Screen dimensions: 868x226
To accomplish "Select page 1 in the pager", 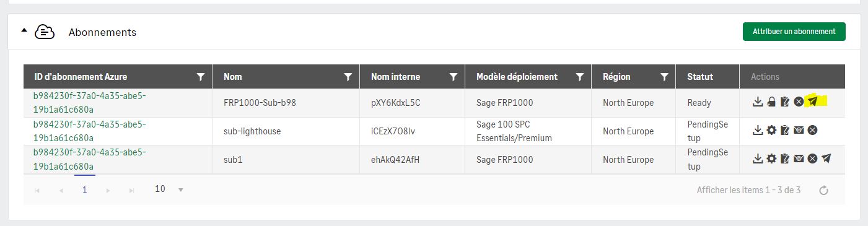I will [x=85, y=190].
